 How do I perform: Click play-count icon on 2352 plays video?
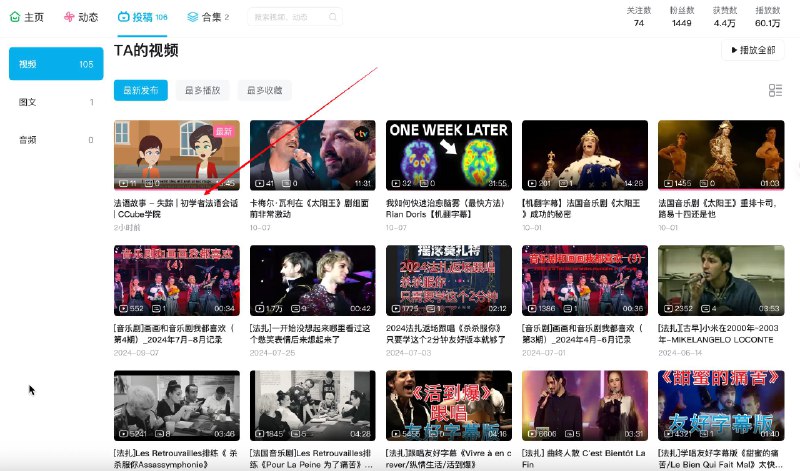(x=668, y=308)
